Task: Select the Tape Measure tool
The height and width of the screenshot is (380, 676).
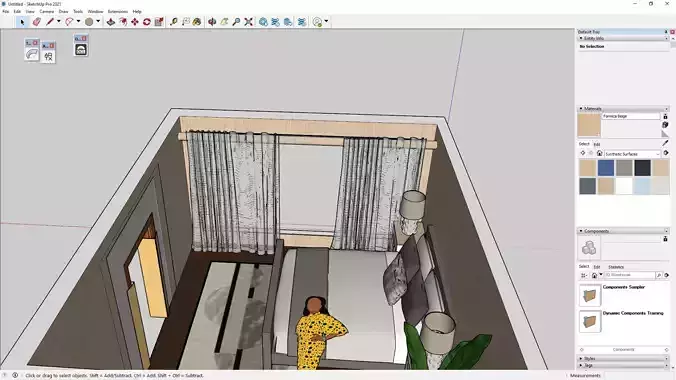Action: pyautogui.click(x=173, y=22)
